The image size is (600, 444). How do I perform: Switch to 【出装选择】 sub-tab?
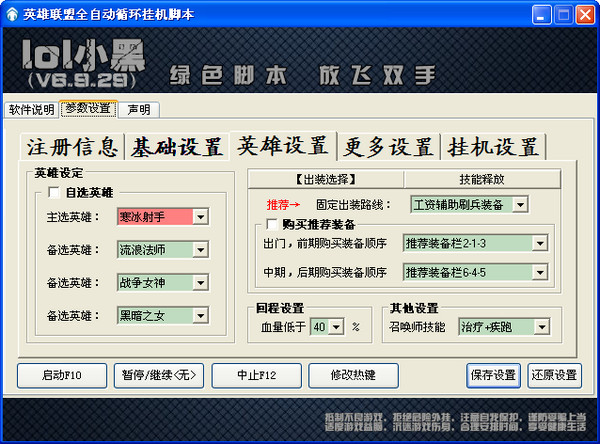click(x=326, y=179)
